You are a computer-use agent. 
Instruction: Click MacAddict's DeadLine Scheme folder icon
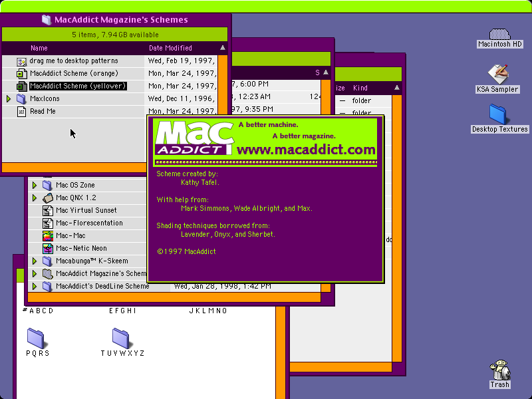click(47, 287)
